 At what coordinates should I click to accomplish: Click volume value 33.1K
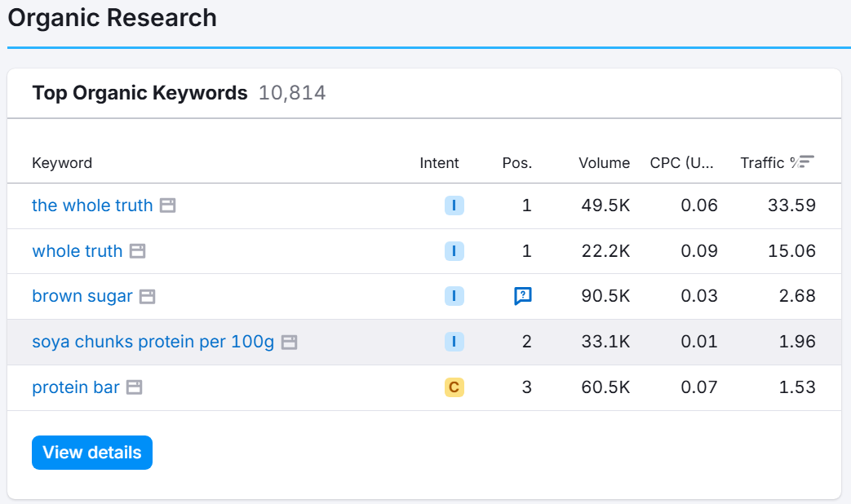[x=605, y=342]
